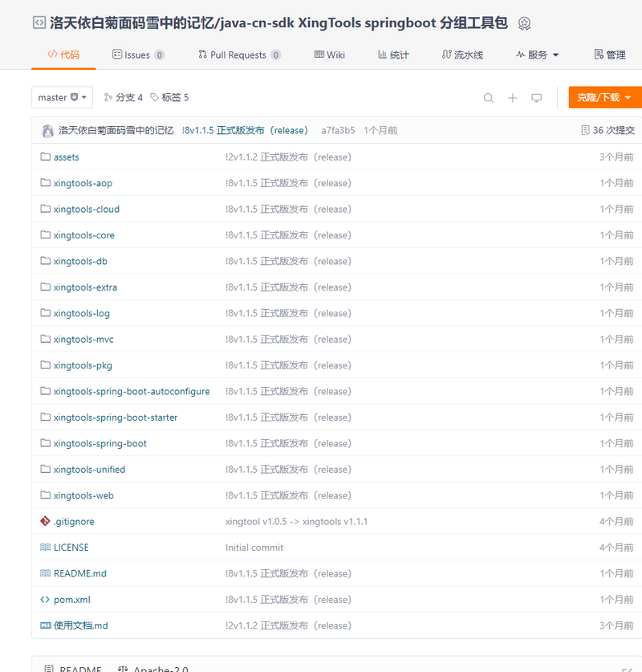Click the monitor Web IDE icon
Screen dimensions: 642x672
pos(536,98)
